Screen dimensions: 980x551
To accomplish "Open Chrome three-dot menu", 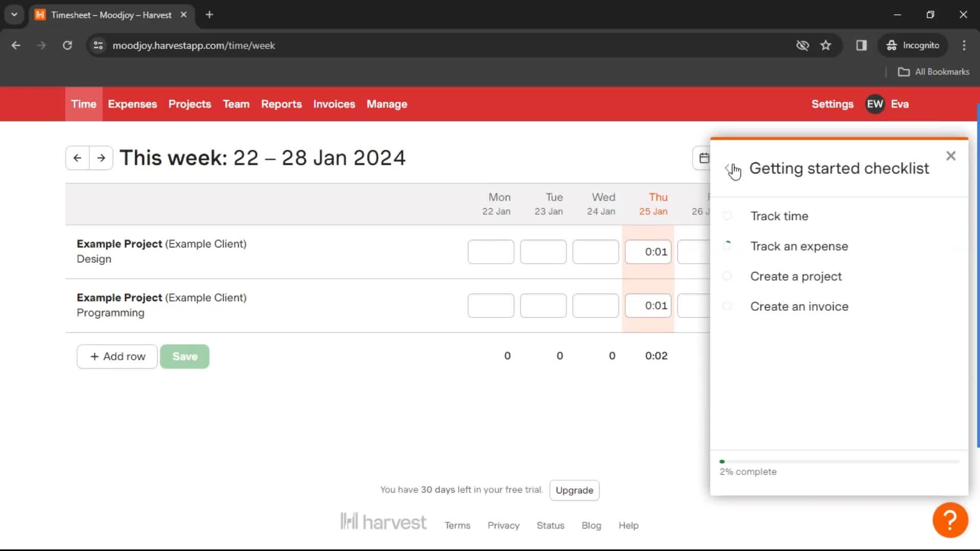I will point(964,45).
